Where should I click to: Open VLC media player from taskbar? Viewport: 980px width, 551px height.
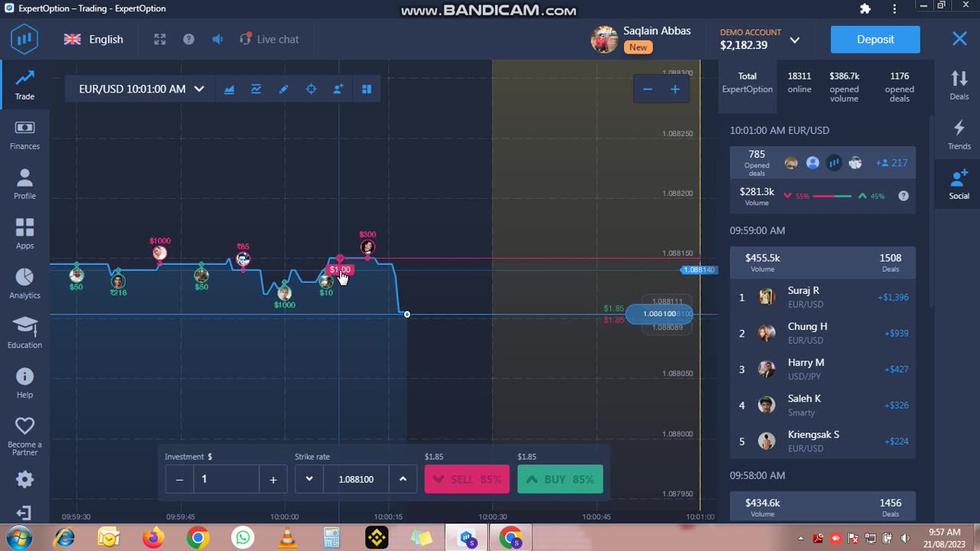coord(287,538)
